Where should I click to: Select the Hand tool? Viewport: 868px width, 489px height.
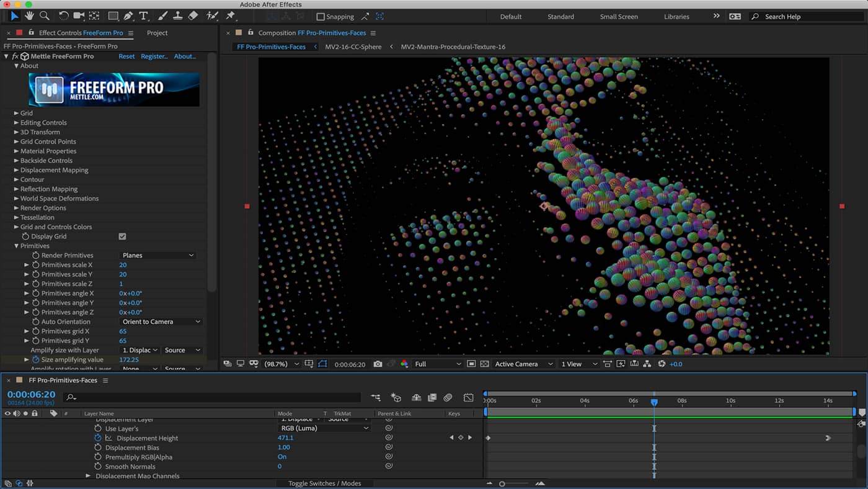(x=29, y=16)
